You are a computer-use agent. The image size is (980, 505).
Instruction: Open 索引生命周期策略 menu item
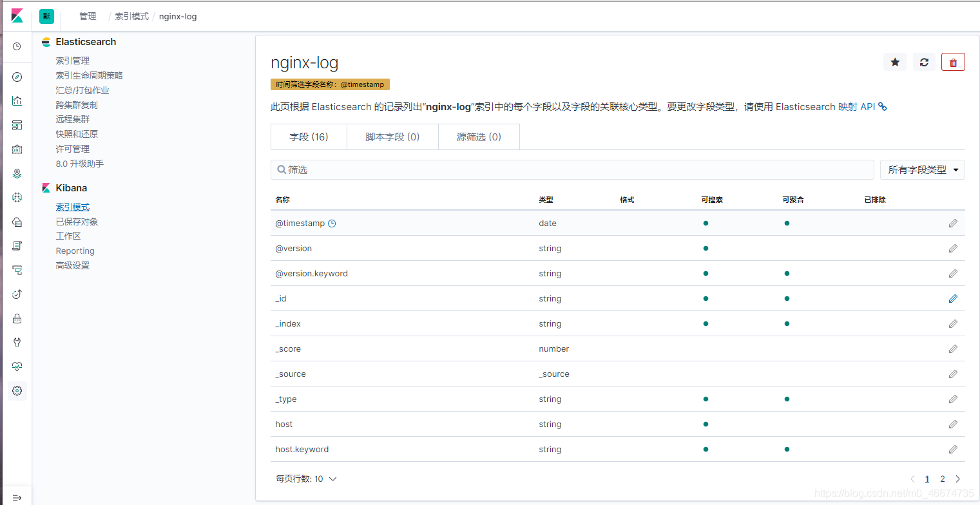(89, 75)
